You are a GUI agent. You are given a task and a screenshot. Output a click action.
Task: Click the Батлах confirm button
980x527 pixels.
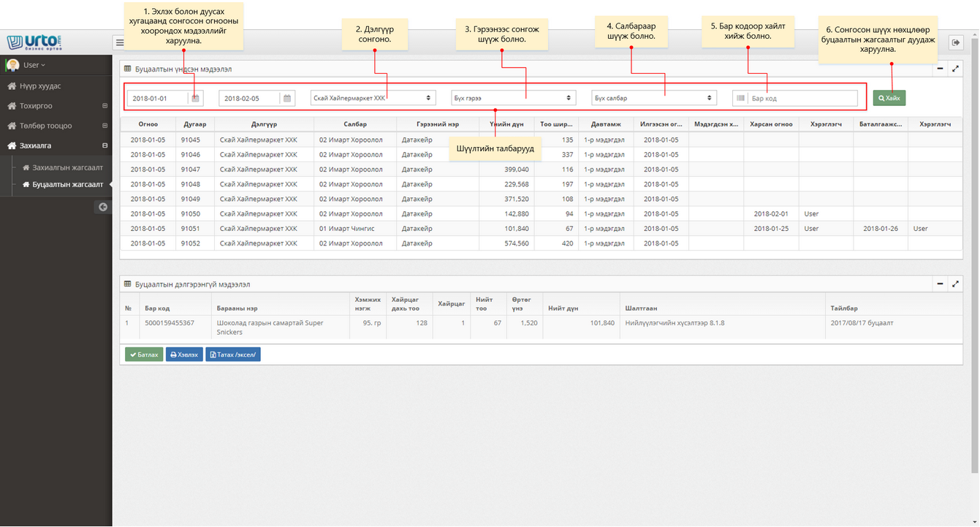pyautogui.click(x=144, y=355)
